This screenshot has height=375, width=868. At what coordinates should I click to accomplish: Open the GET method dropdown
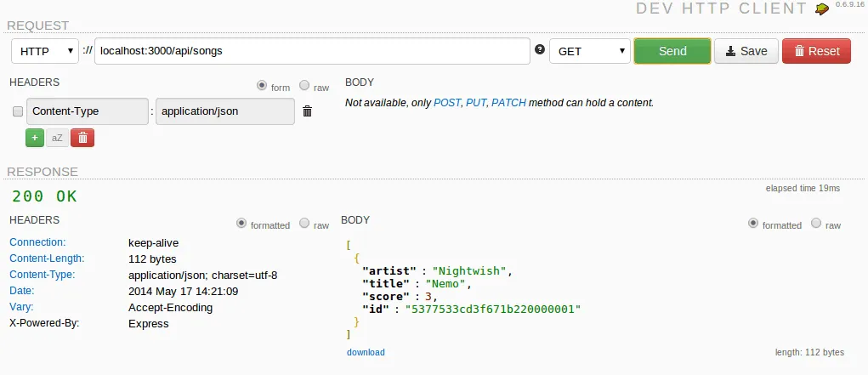pos(589,51)
